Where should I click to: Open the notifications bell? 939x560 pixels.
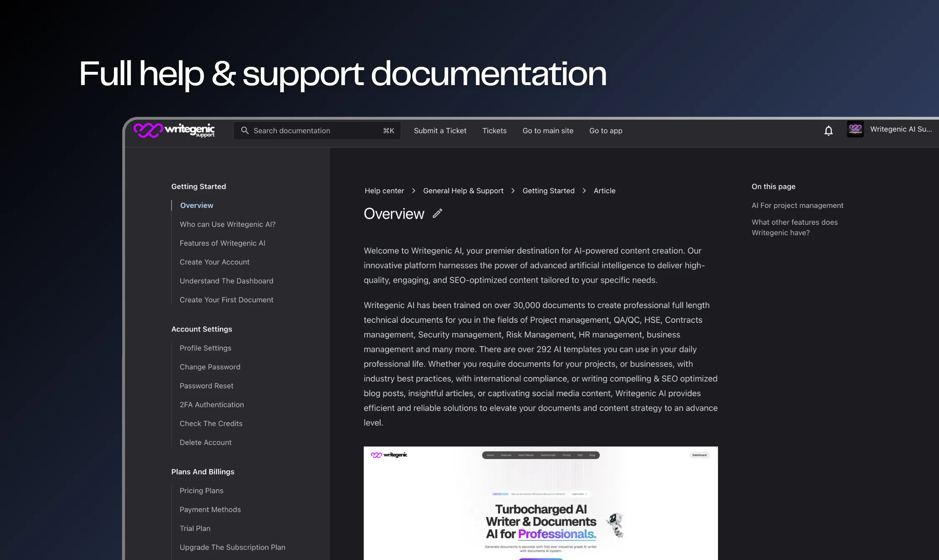click(828, 131)
